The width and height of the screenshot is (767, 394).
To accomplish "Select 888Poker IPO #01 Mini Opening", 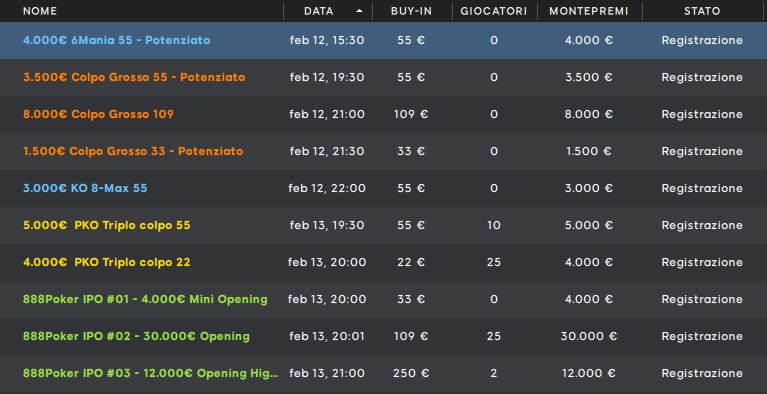I will [x=145, y=299].
